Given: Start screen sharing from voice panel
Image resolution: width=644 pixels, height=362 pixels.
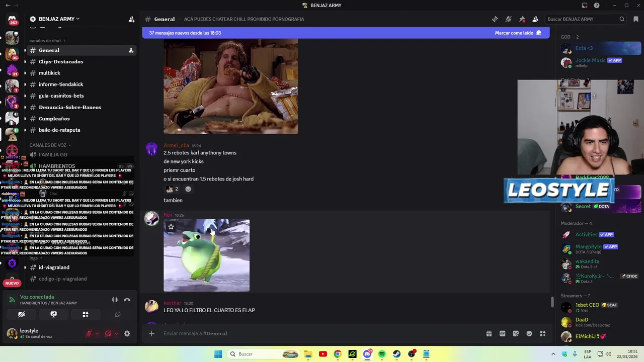Looking at the screenshot, I should coord(54,314).
